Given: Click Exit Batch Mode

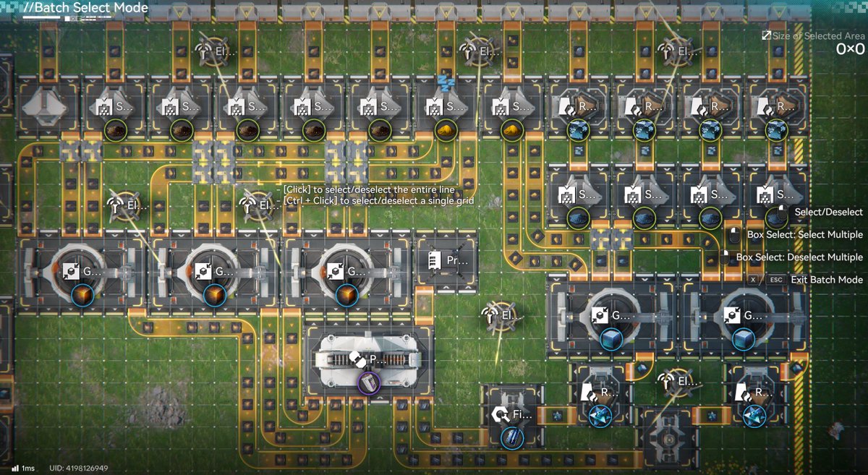Looking at the screenshot, I should coord(827,280).
